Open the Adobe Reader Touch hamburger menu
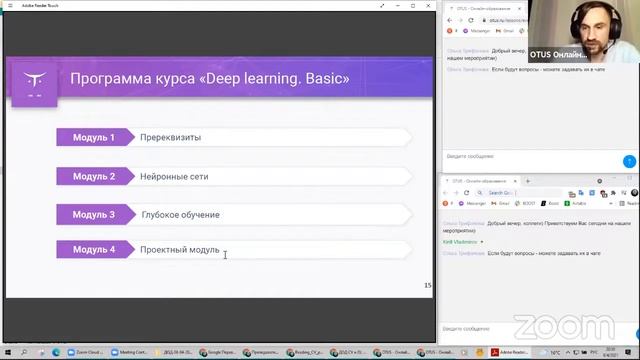The width and height of the screenshot is (640, 360). point(10,6)
